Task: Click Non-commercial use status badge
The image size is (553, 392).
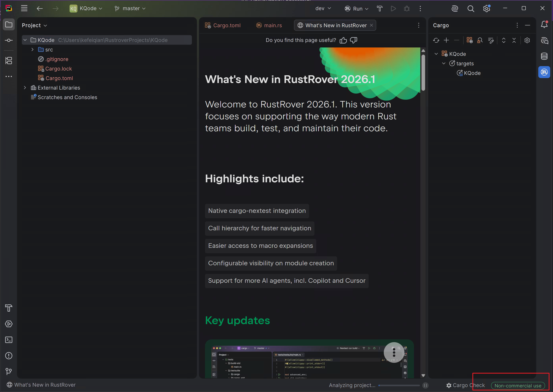Action: (x=518, y=386)
